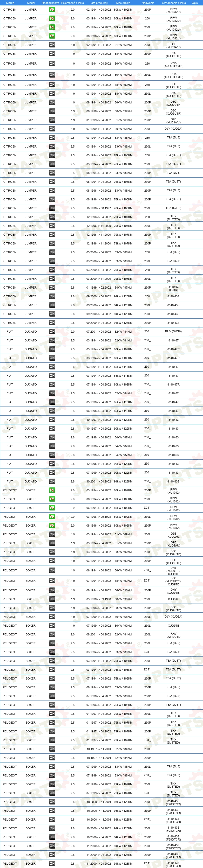Screen dimensions: 203x868
Task: Click the Model column header
Action: click(31, 3)
